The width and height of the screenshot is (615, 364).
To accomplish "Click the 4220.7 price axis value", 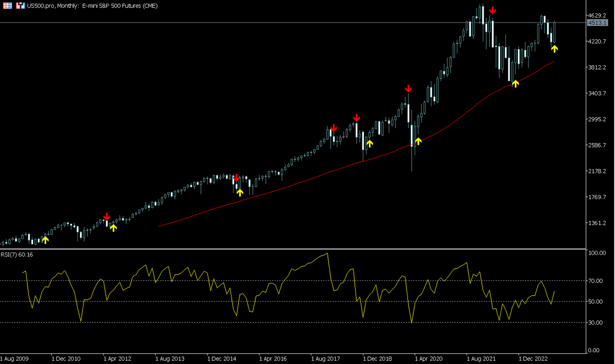I will point(598,41).
